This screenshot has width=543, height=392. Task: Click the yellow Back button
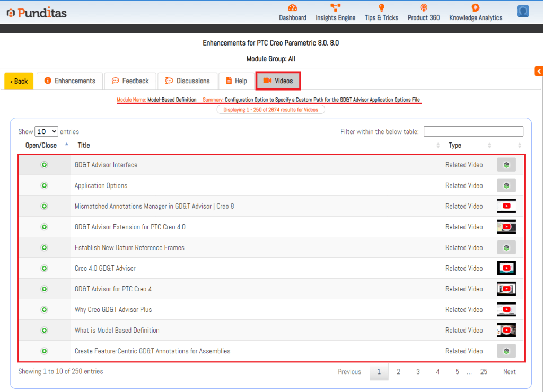tap(19, 81)
